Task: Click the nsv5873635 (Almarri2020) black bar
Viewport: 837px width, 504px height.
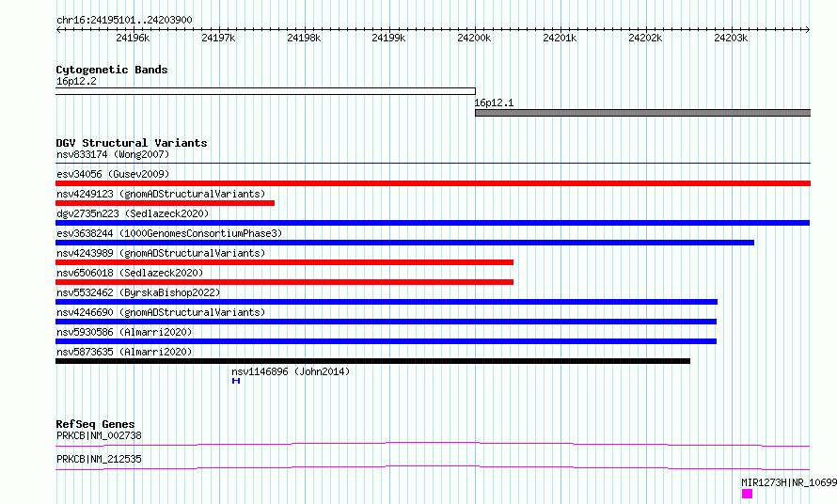Action: 372,361
